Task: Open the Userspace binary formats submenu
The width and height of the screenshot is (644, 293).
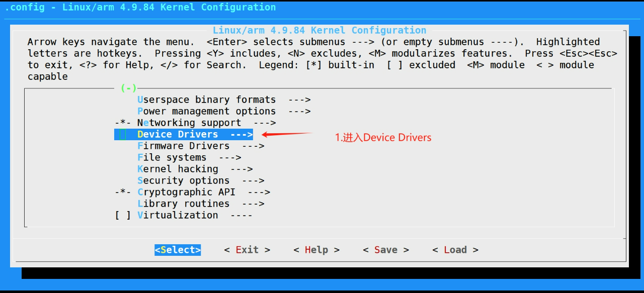Action: click(x=206, y=100)
